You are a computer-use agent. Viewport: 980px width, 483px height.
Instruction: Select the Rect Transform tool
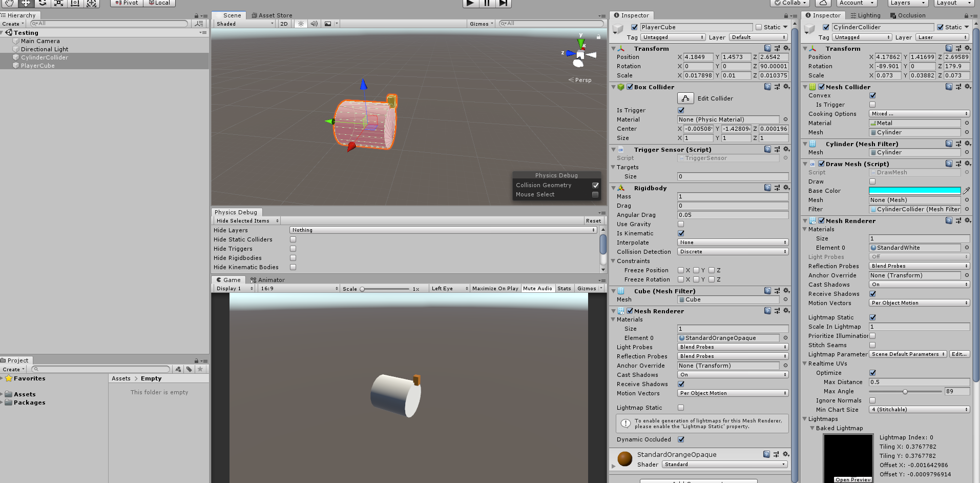[x=75, y=3]
